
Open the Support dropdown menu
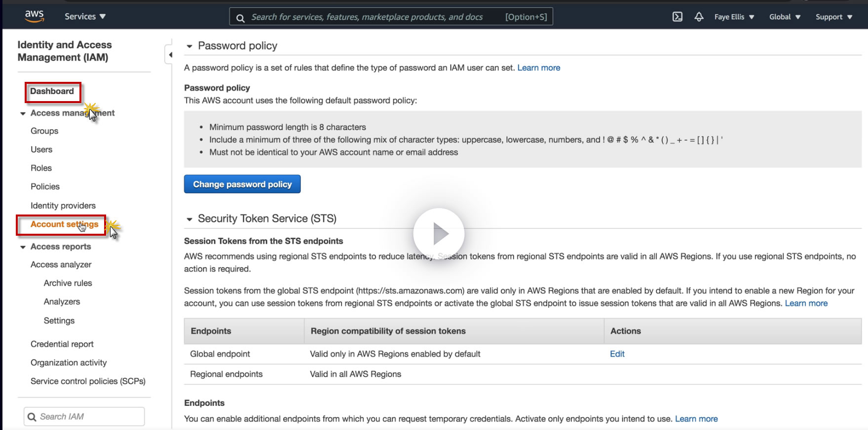pyautogui.click(x=833, y=17)
